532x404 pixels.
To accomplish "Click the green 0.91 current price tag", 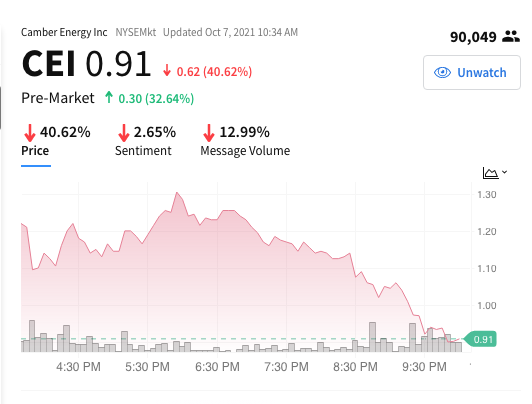I will pyautogui.click(x=480, y=339).
